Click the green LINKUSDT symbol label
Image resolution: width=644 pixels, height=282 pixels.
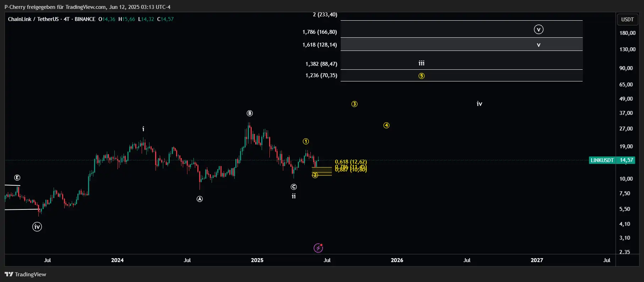[602, 160]
